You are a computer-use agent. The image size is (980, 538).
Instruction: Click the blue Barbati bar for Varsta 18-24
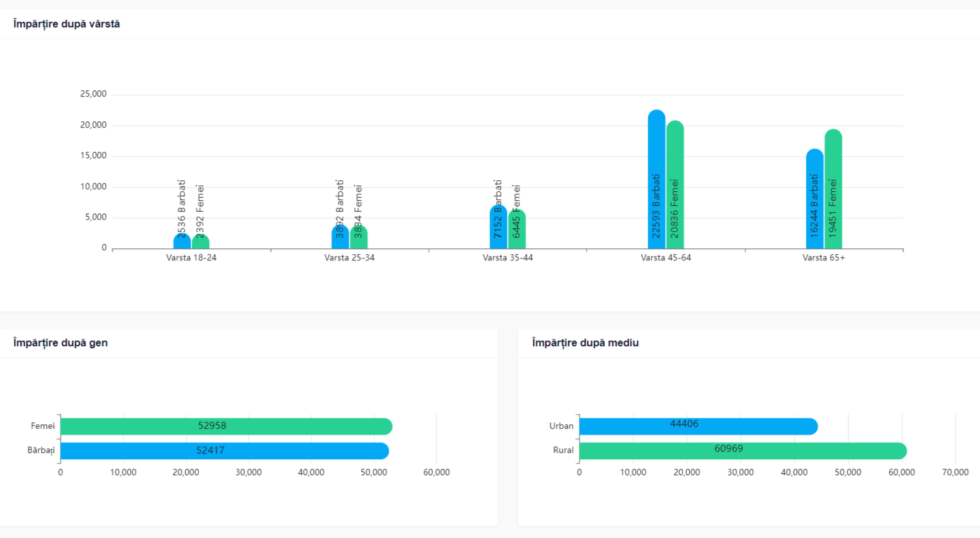pyautogui.click(x=182, y=242)
